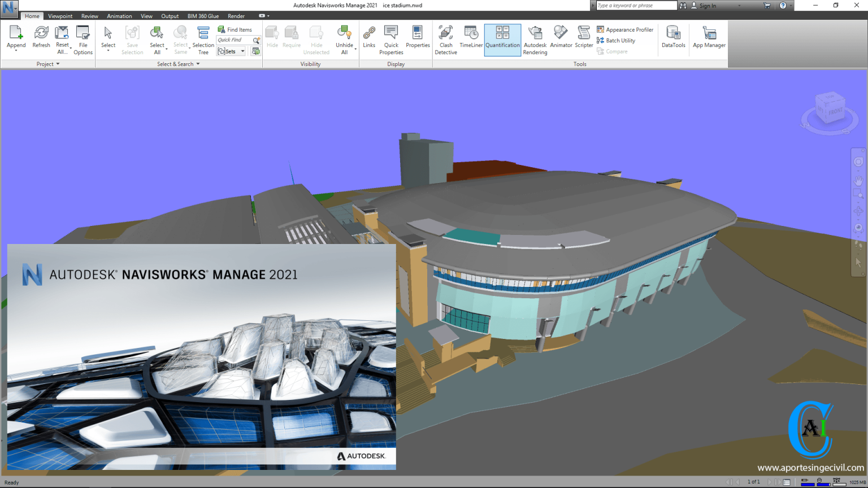
Task: Open the ribbon minimize options dropdown
Action: point(268,16)
